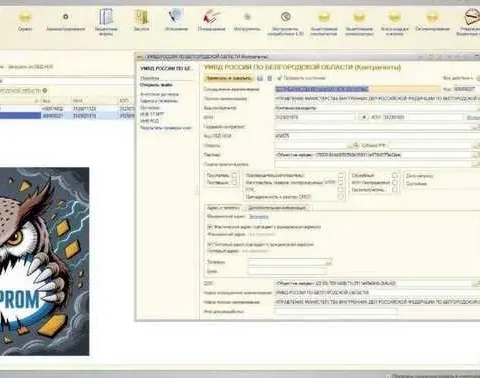Open selection button of Субъект РФ field
The width and height of the screenshot is (480, 378).
pos(476,146)
